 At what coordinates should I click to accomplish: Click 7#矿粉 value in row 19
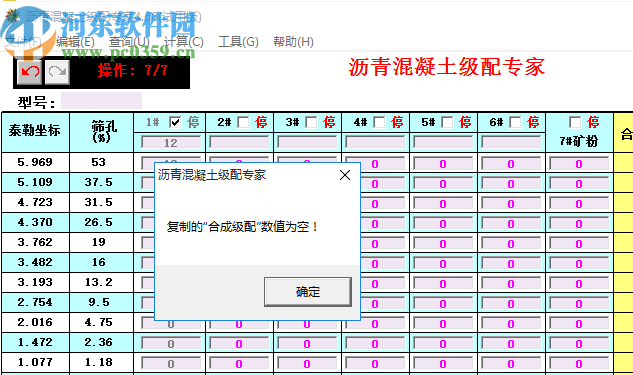coord(579,244)
